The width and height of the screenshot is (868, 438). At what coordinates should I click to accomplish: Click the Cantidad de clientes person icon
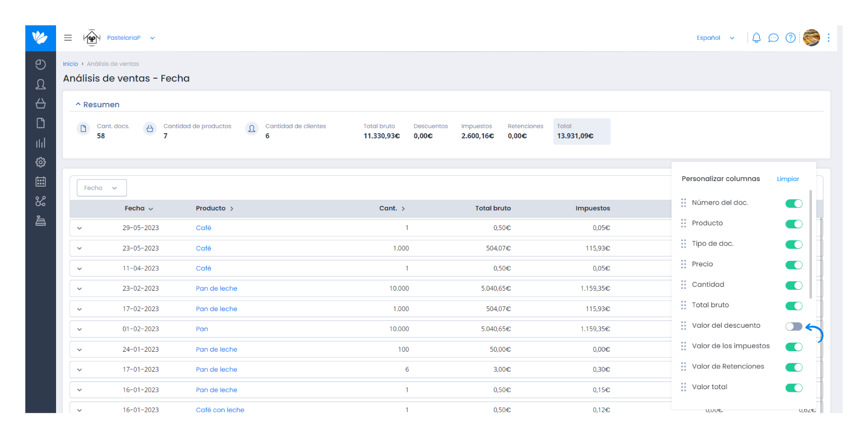pos(252,129)
